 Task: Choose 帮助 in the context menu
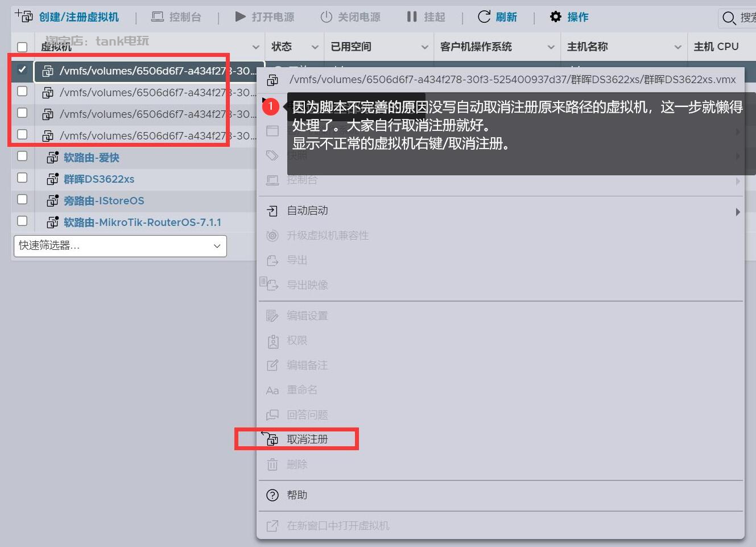(x=297, y=495)
